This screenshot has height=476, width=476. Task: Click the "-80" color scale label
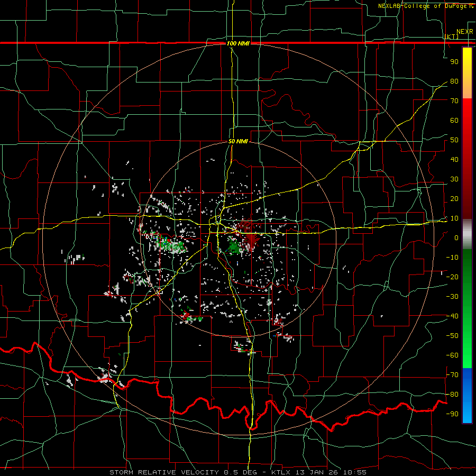click(452, 395)
